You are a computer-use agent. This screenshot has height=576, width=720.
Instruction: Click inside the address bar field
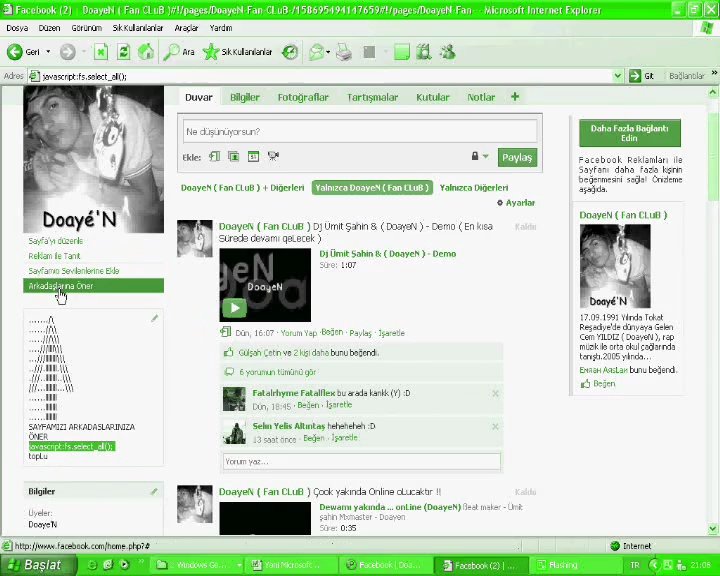click(x=321, y=76)
